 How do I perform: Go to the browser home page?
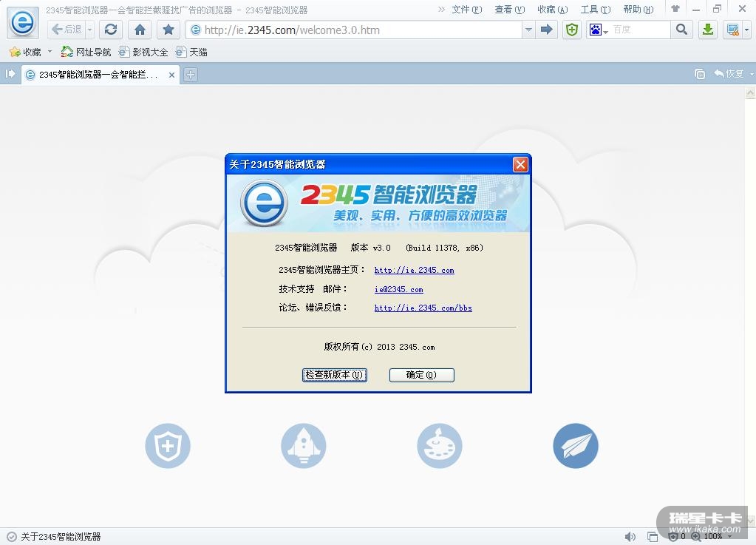tap(140, 30)
